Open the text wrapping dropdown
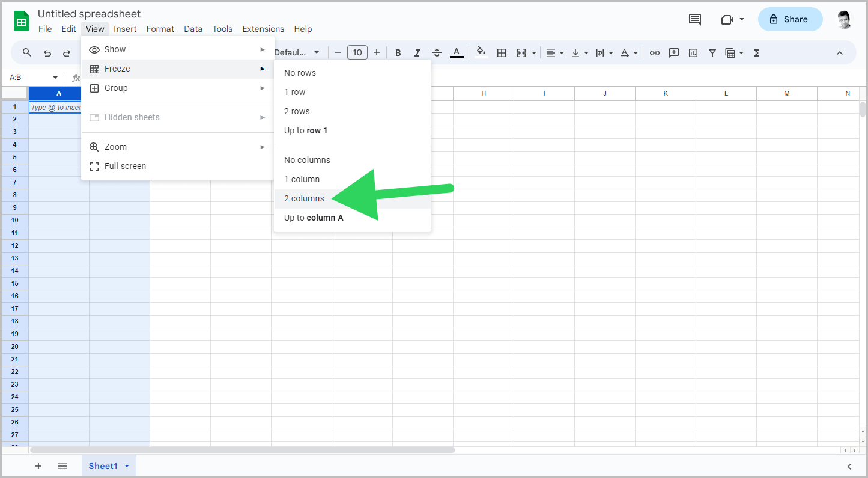This screenshot has width=868, height=478. click(x=604, y=53)
